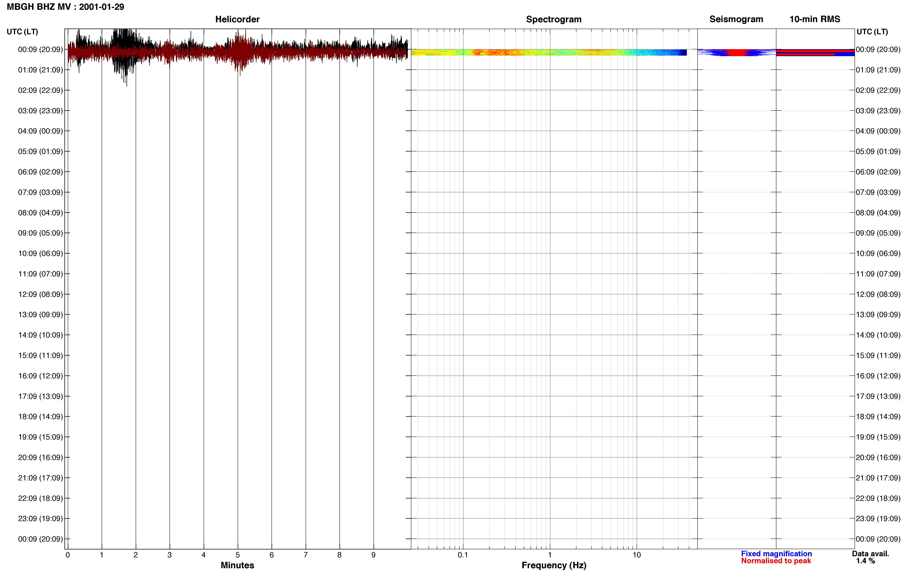Image resolution: width=924 pixels, height=578 pixels.
Task: Click '06:09 (02:09)' on the helicorder time axis
Action: 40,172
